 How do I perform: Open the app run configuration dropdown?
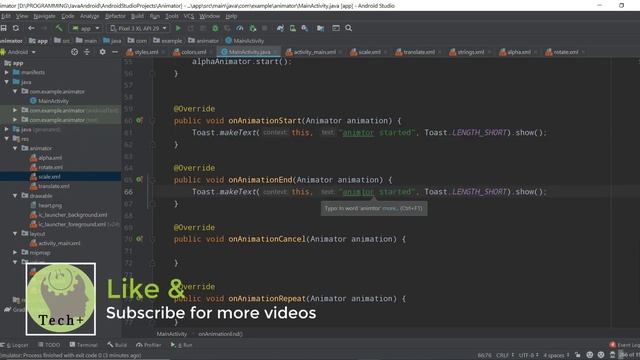[86, 28]
